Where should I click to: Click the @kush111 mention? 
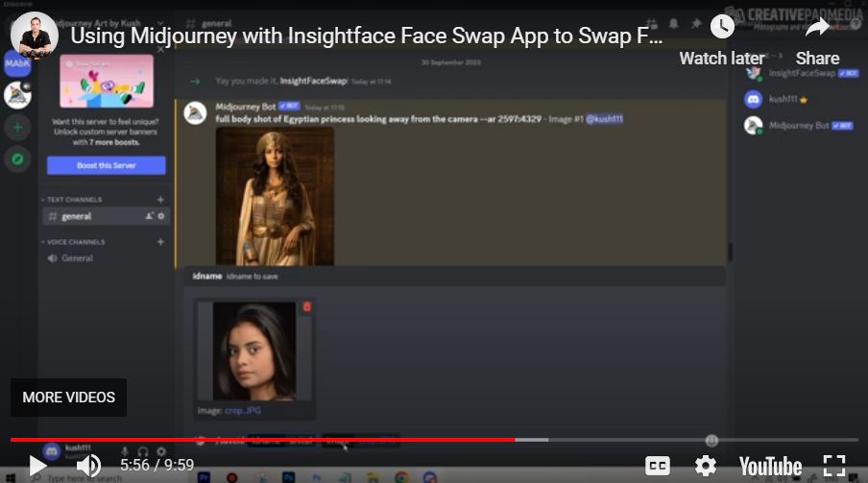(605, 118)
